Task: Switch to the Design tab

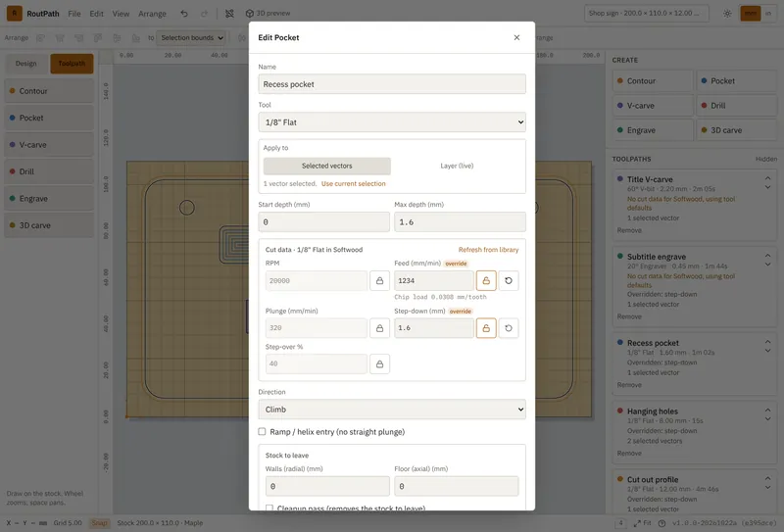Action: 26,64
